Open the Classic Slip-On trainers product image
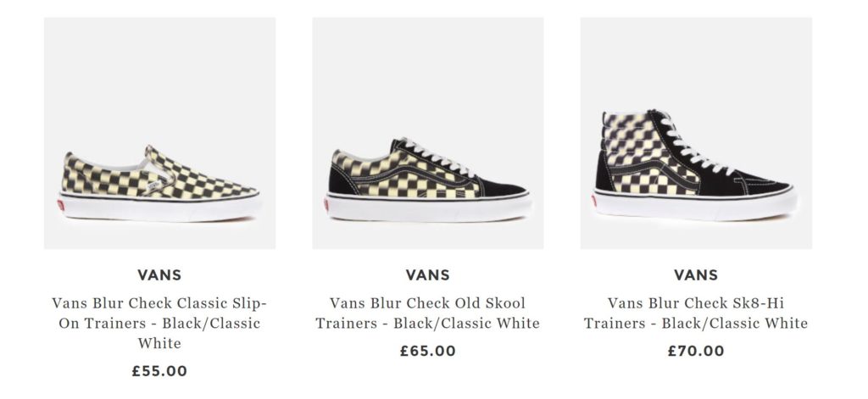The image size is (868, 399). click(159, 133)
